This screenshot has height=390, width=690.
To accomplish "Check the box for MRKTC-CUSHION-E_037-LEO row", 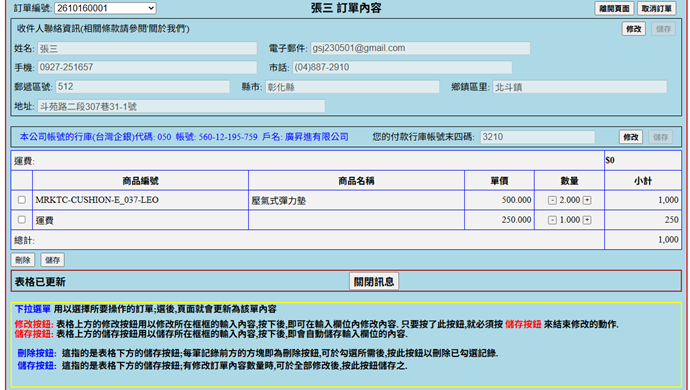I will pyautogui.click(x=22, y=200).
